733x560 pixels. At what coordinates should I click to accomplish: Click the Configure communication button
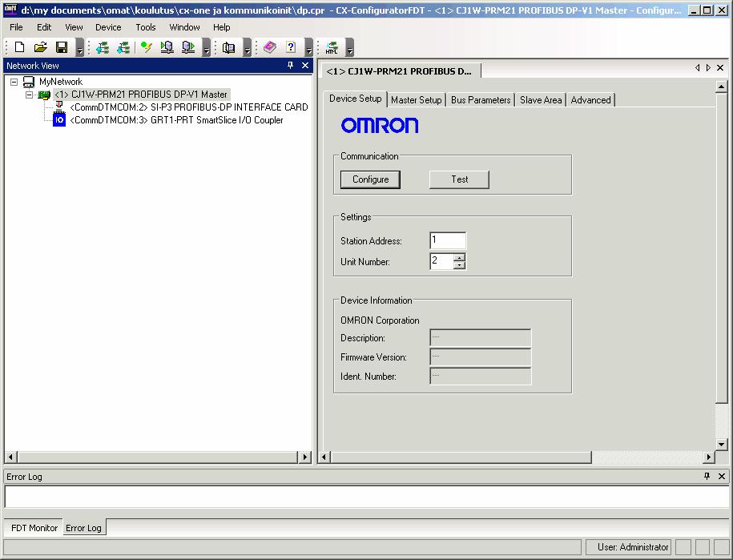point(370,179)
